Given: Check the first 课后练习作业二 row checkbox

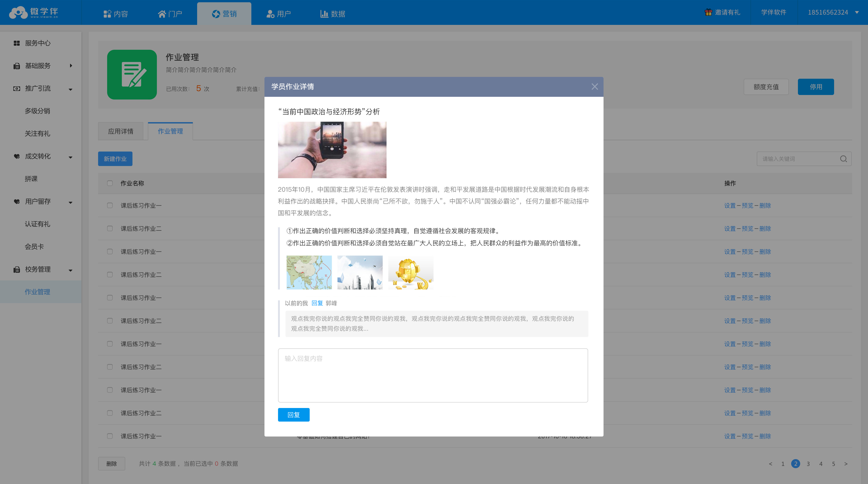Looking at the screenshot, I should [110, 228].
